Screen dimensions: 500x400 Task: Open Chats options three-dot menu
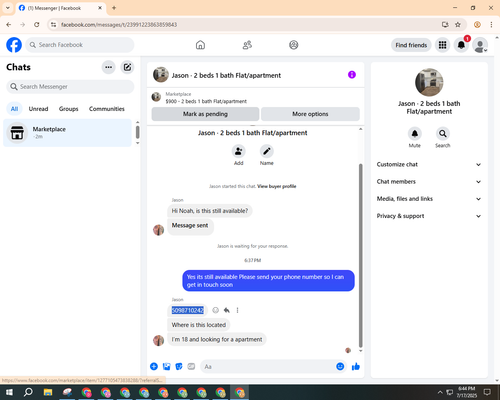(109, 67)
